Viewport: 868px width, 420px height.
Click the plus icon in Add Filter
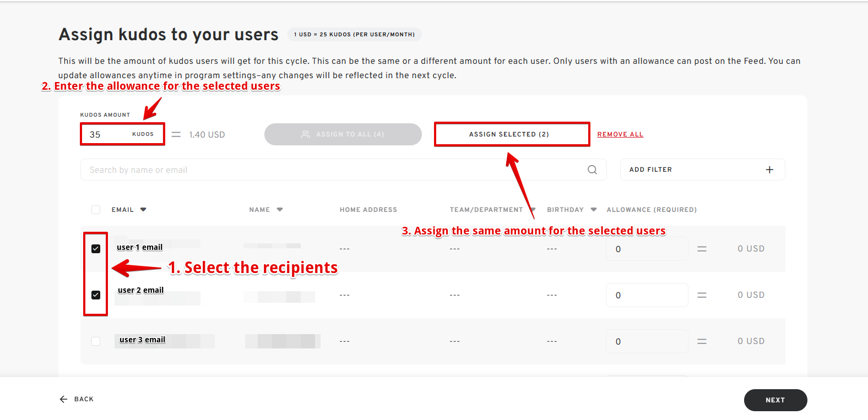click(769, 170)
